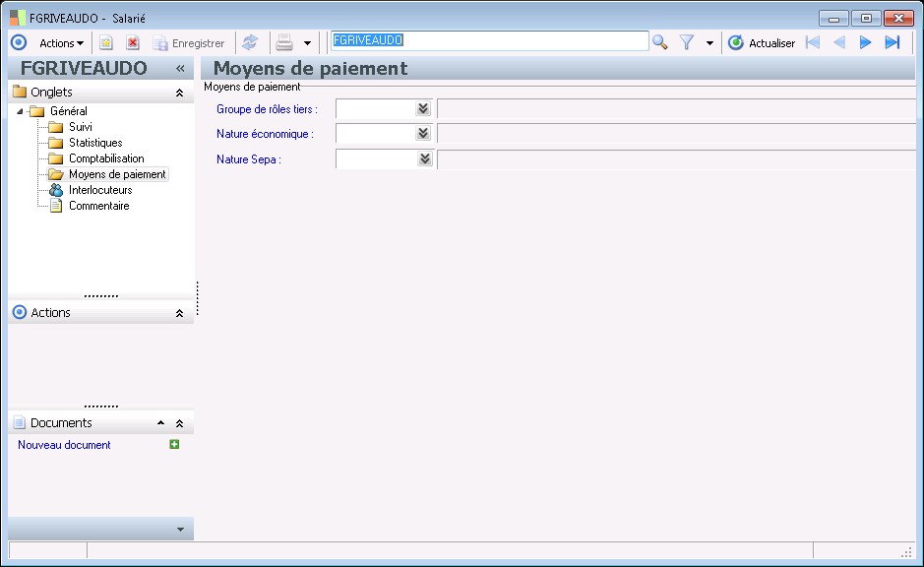Click the main round toolbar icon
The height and width of the screenshot is (567, 924).
tap(19, 42)
